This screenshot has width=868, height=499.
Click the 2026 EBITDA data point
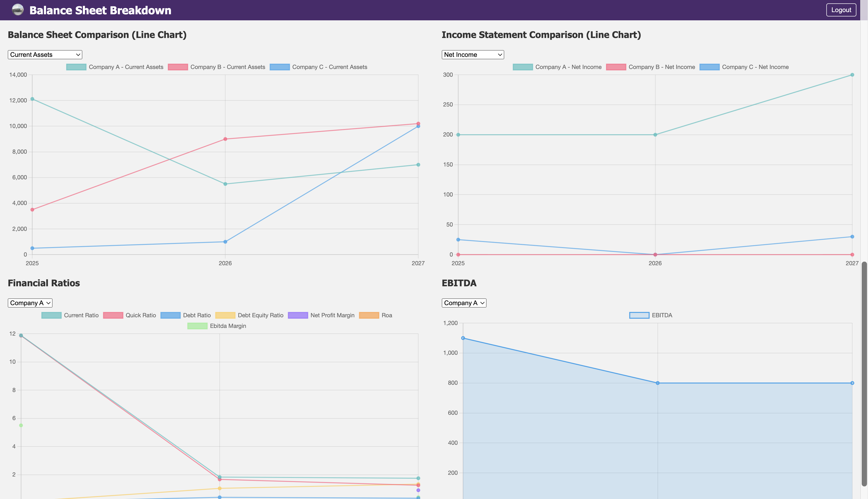(658, 383)
